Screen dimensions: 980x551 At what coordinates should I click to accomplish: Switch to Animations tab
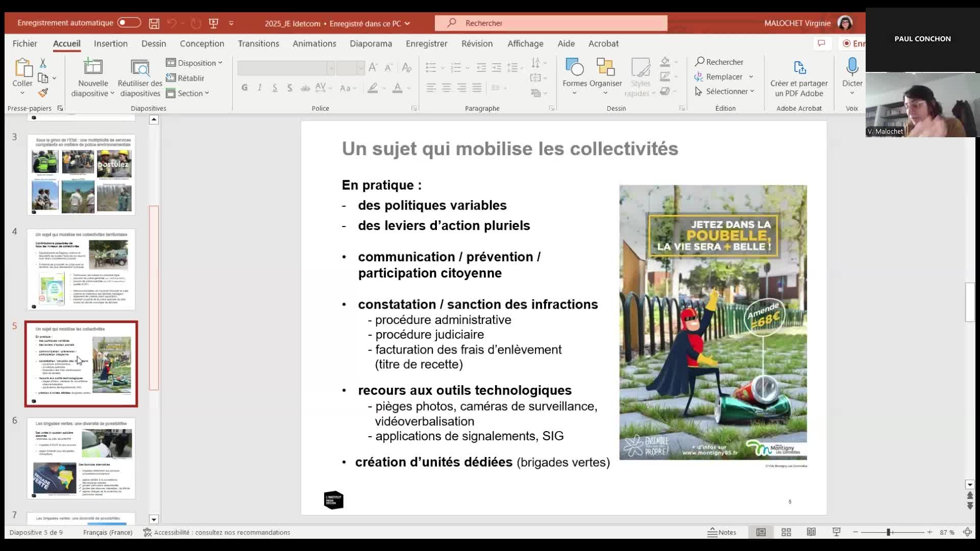click(x=314, y=43)
